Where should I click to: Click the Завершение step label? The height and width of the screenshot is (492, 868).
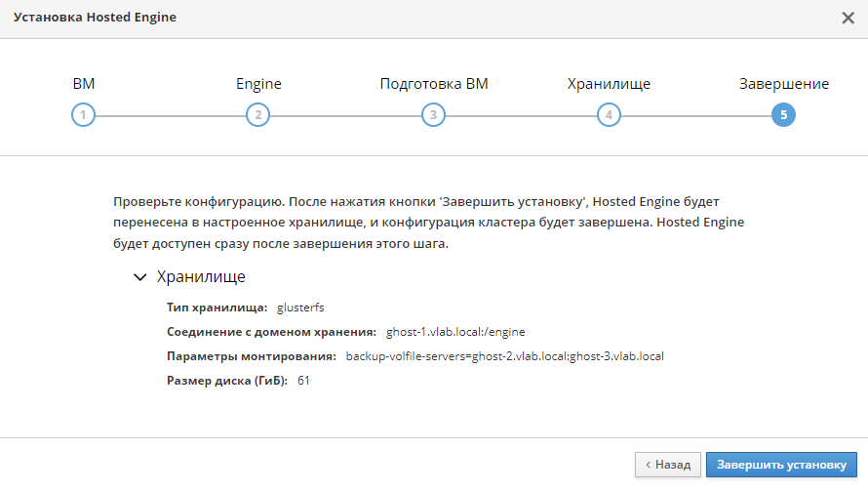click(x=784, y=84)
